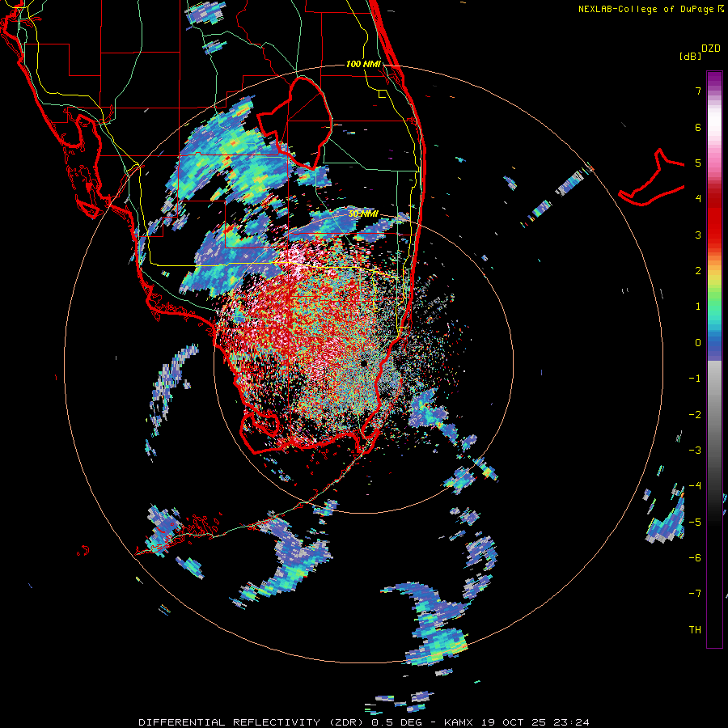Click the -2 dB scale label
Screen dimensions: 728x728
(695, 415)
